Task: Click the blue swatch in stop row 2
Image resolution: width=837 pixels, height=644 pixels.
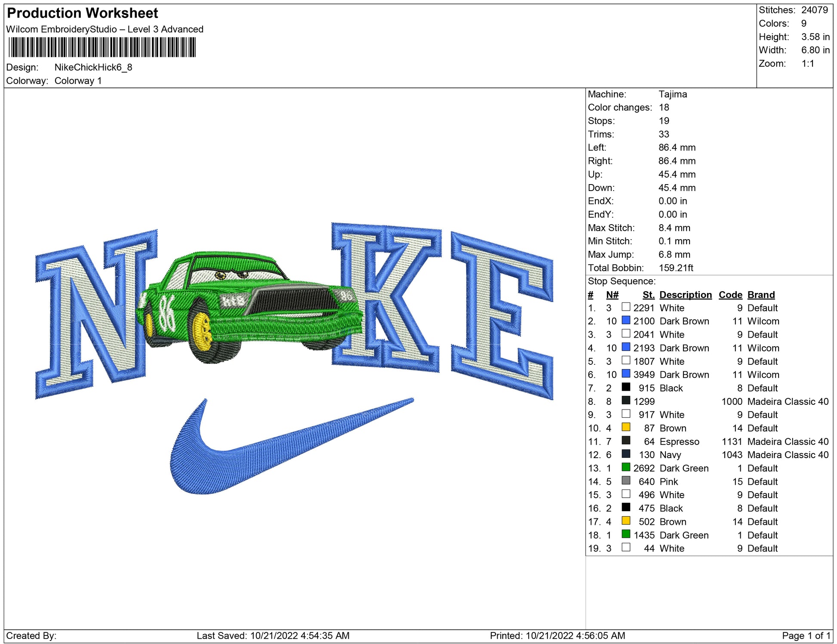Action: tap(626, 320)
